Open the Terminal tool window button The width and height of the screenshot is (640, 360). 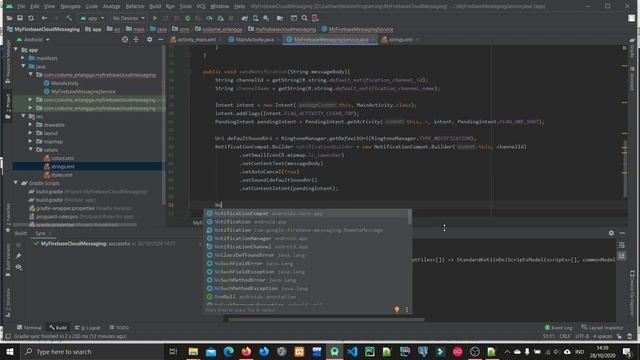click(x=29, y=328)
